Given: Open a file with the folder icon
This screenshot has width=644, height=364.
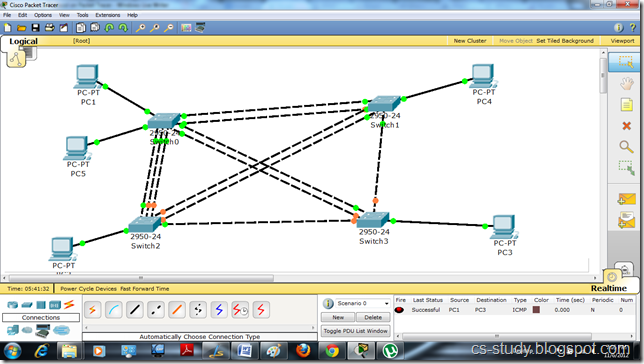Looking at the screenshot, I should coord(21,28).
